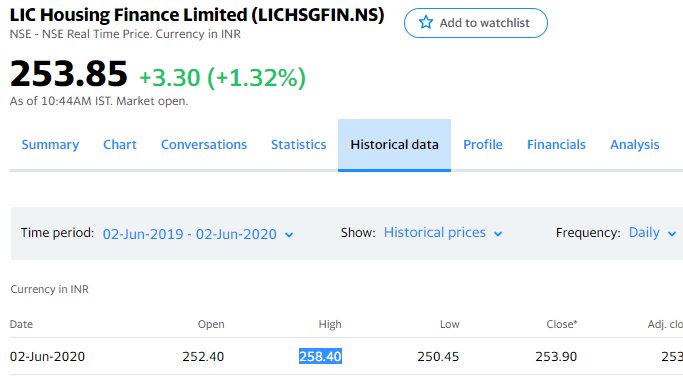Click the High column header
Viewport: 683px width, 384px height.
[x=330, y=324]
